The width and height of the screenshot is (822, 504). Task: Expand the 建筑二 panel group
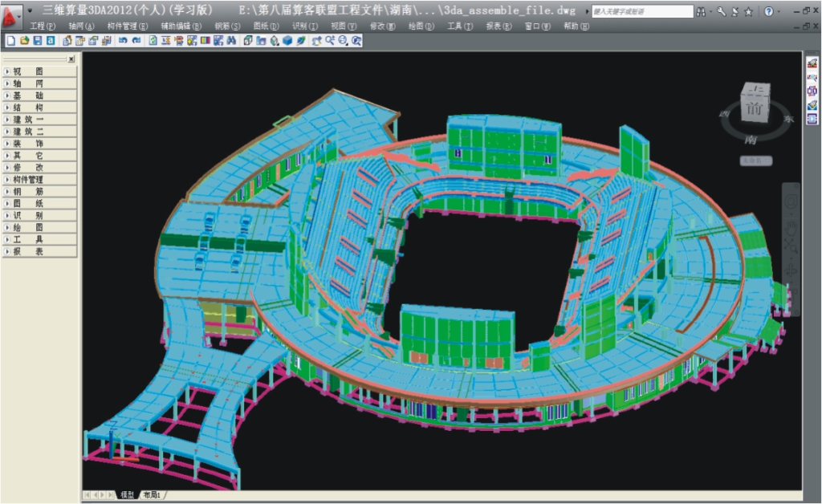click(39, 132)
